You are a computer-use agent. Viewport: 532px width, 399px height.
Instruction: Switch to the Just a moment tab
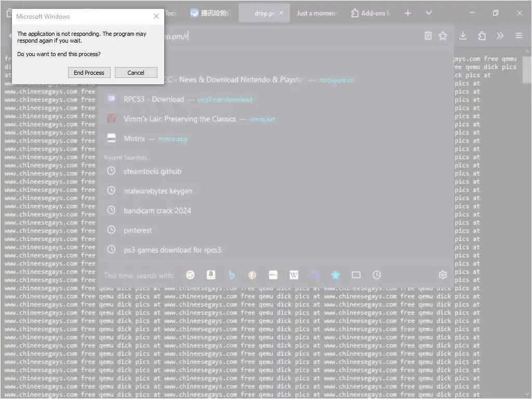point(316,13)
